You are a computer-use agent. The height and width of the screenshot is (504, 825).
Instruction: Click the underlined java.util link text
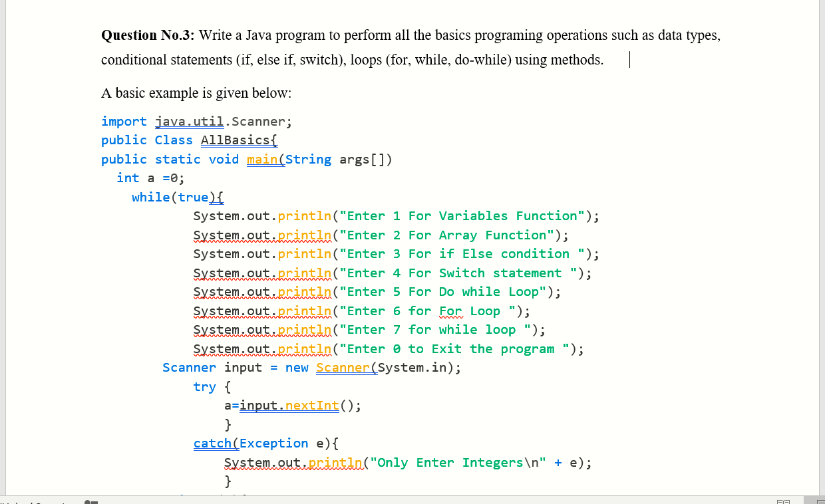[x=189, y=121]
